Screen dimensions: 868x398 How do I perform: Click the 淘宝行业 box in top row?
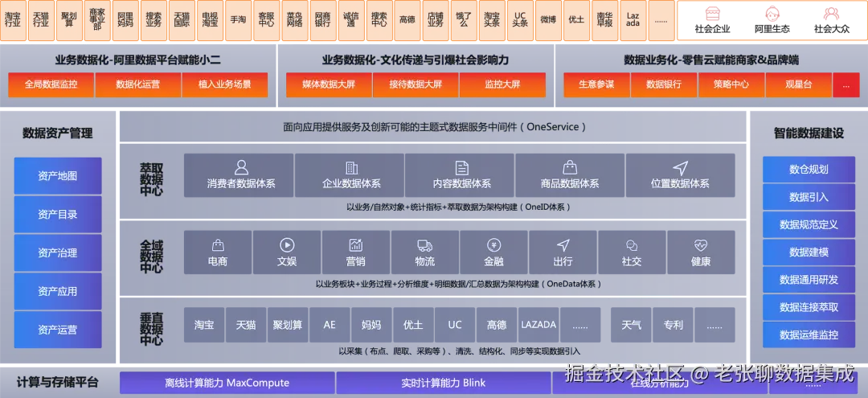point(13,20)
